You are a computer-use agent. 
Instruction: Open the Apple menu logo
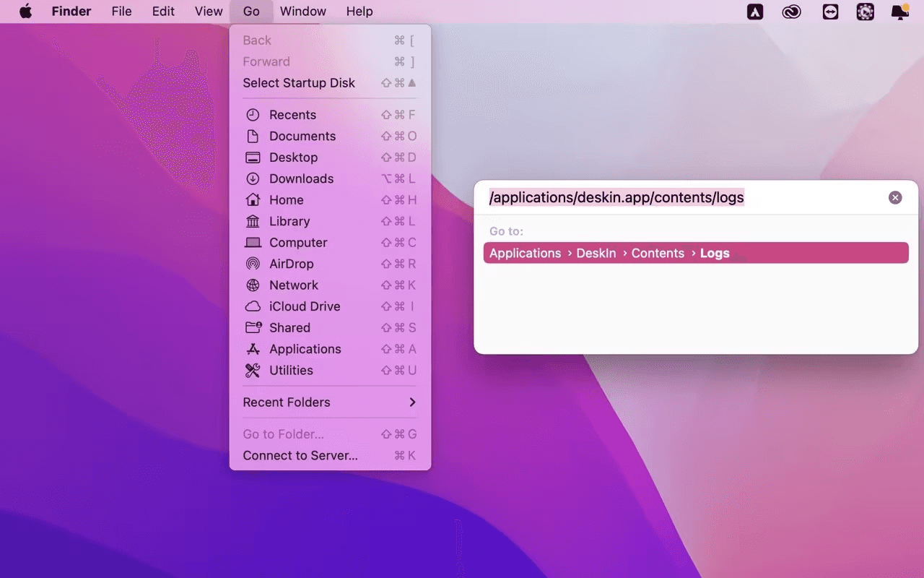(26, 12)
